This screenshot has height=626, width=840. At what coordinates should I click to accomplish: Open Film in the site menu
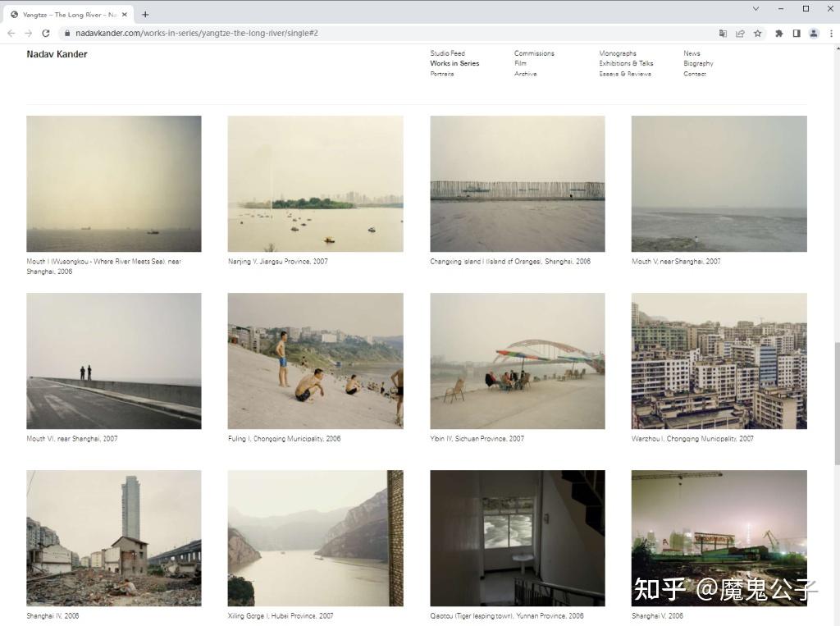pyautogui.click(x=520, y=63)
